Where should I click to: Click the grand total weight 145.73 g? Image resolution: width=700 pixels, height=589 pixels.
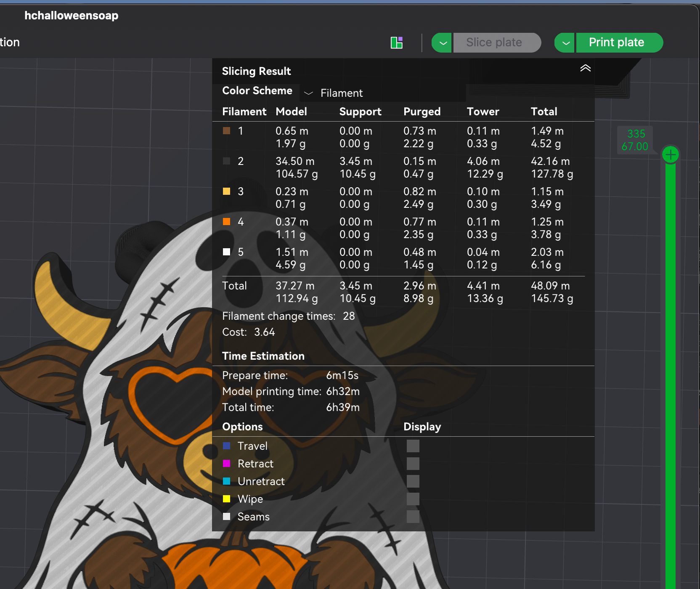click(552, 298)
